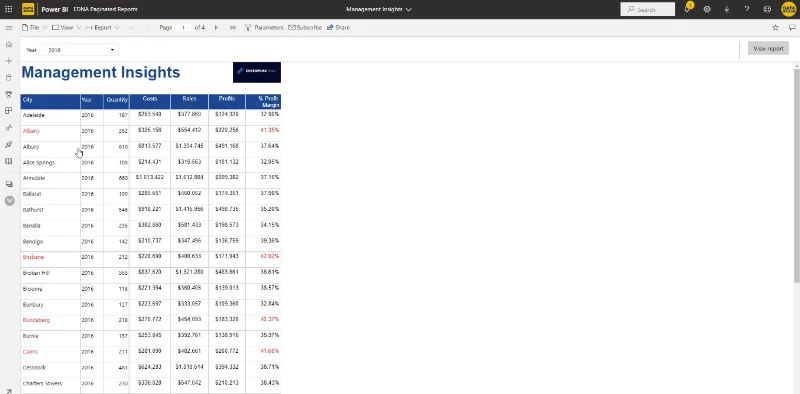Image resolution: width=800 pixels, height=394 pixels.
Task: Click the Create plus icon in sidebar
Action: [x=9, y=61]
